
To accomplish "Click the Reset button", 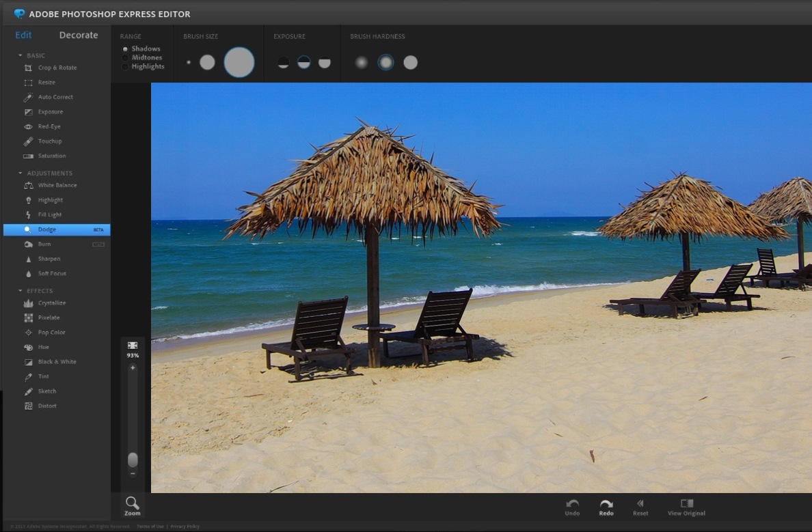I will tap(640, 507).
